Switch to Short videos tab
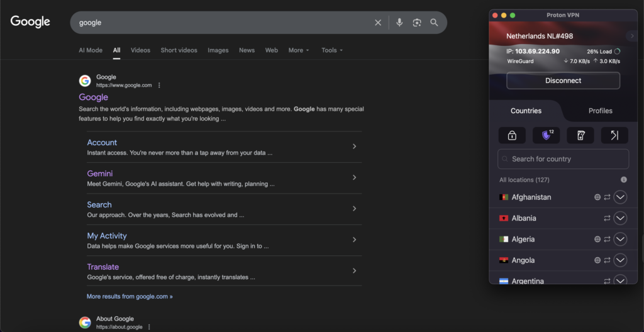 [179, 50]
